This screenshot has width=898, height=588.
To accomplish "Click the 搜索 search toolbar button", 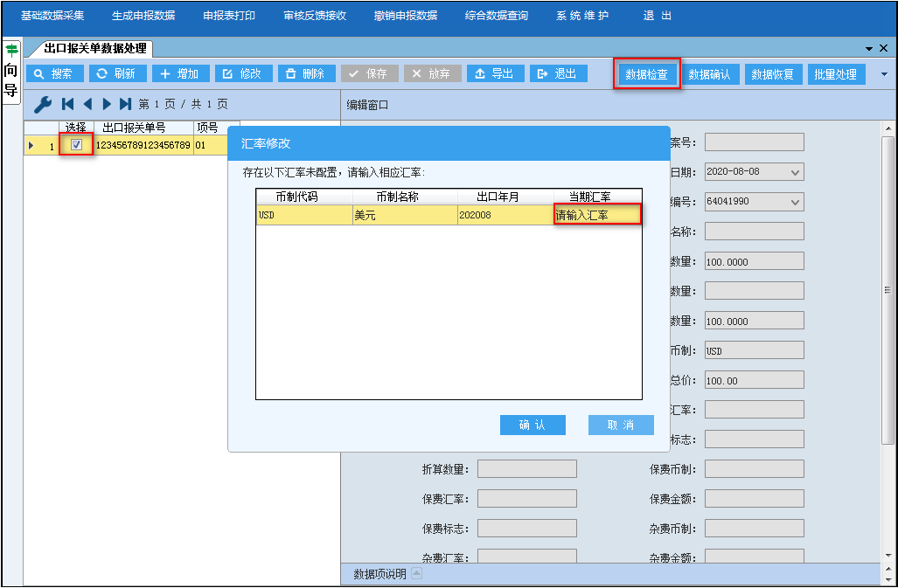I will (x=54, y=74).
